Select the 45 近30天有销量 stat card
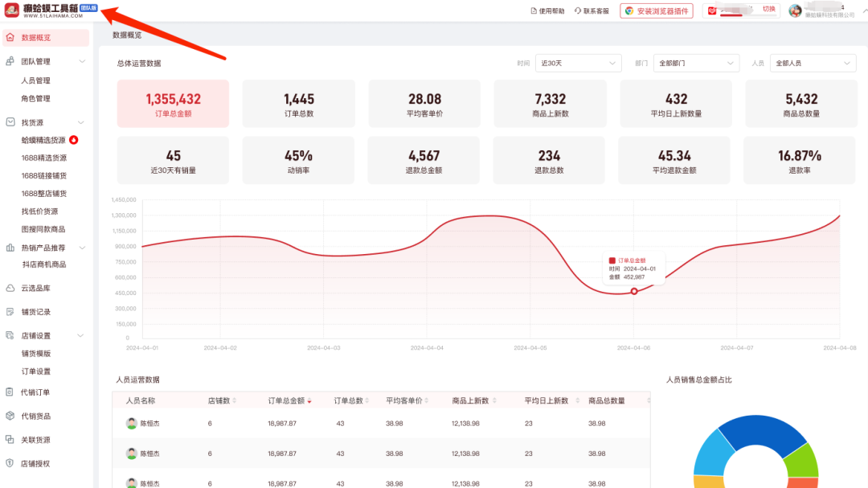This screenshot has height=488, width=868. 173,160
